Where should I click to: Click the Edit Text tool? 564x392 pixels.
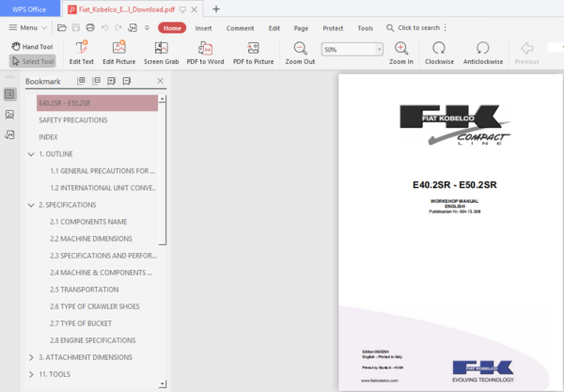click(81, 53)
